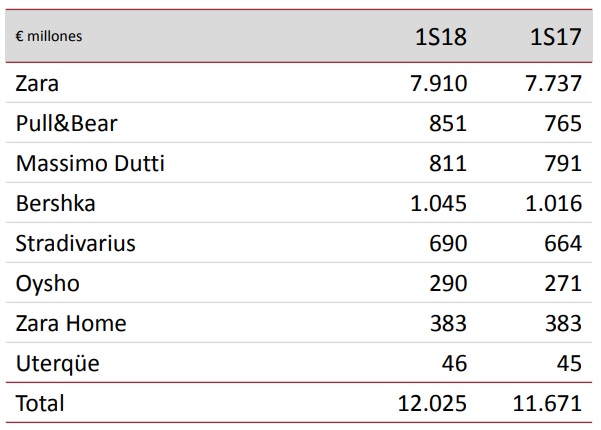Click the Oysho row label
Image resolution: width=601 pixels, height=430 pixels.
point(47,284)
